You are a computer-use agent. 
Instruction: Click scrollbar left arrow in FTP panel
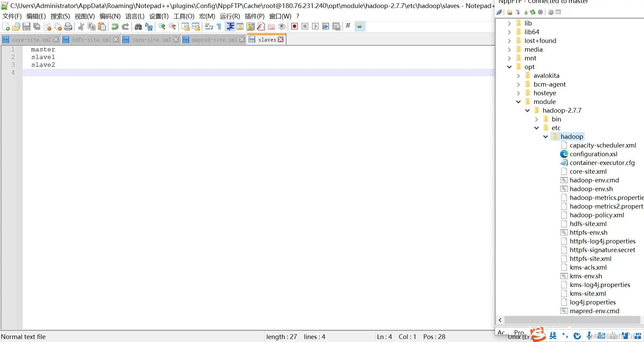500,320
